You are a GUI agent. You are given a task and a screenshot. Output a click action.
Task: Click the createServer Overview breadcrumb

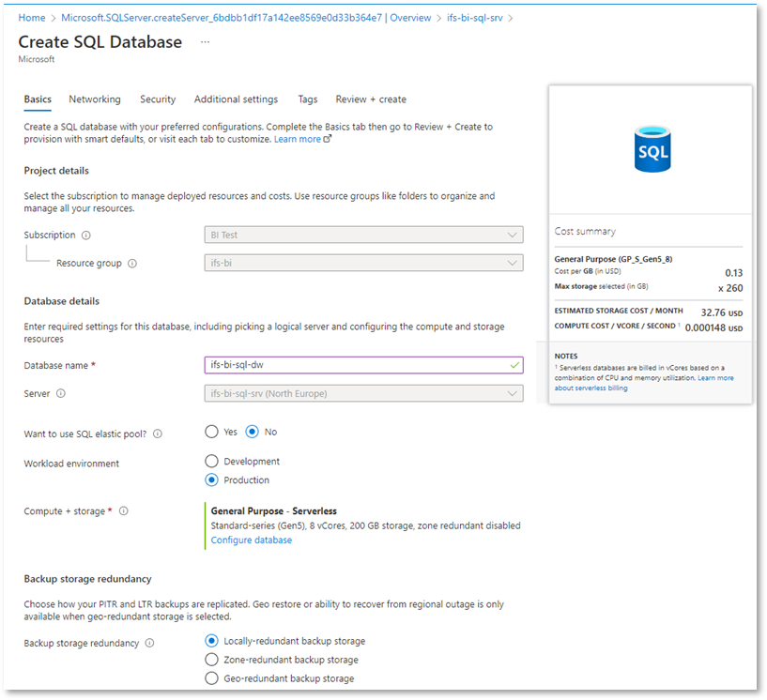pyautogui.click(x=246, y=18)
